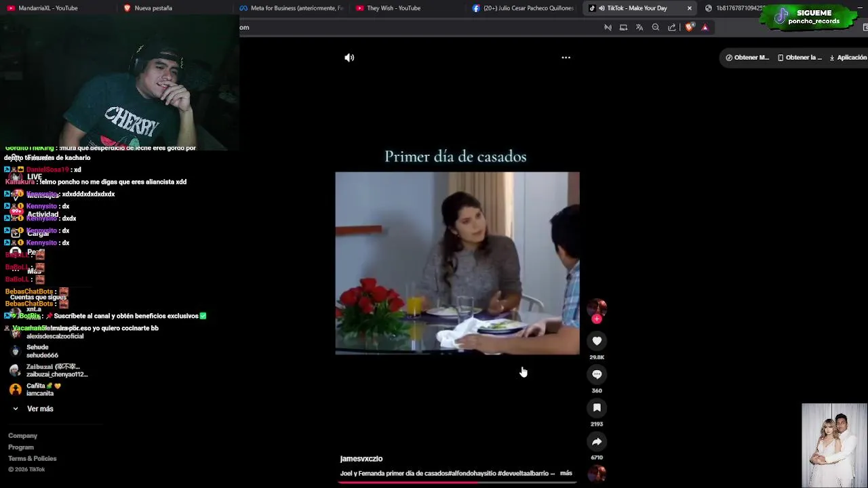Close the TikTok - Make Your Day tab

pyautogui.click(x=690, y=8)
